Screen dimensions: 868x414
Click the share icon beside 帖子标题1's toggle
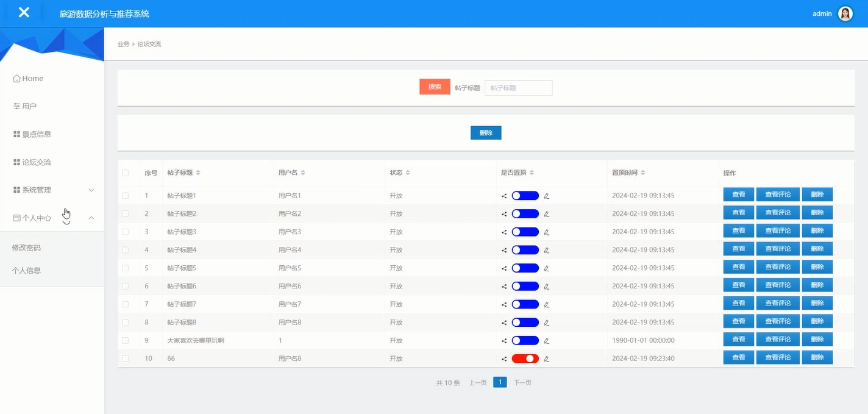(x=503, y=195)
